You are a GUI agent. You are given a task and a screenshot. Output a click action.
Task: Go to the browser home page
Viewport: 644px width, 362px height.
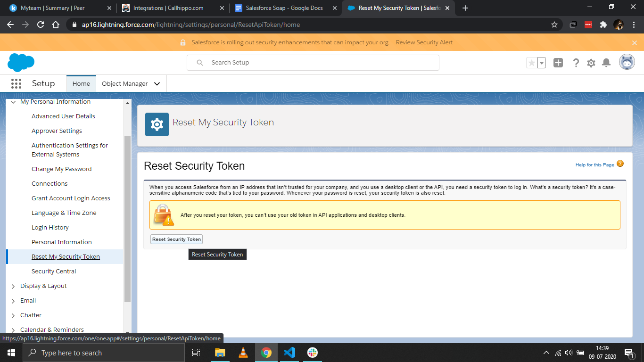click(x=56, y=25)
